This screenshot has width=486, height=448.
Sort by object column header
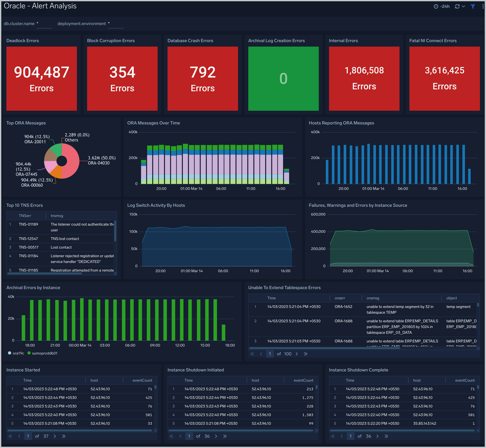[452, 298]
